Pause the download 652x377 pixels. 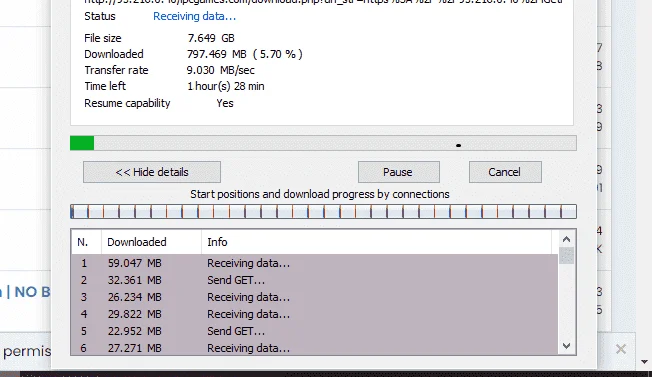[399, 172]
